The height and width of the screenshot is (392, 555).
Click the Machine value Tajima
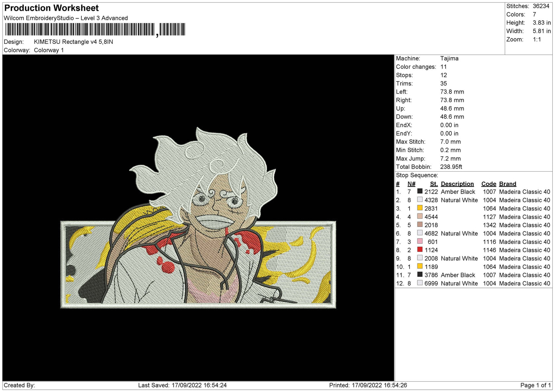click(x=449, y=58)
